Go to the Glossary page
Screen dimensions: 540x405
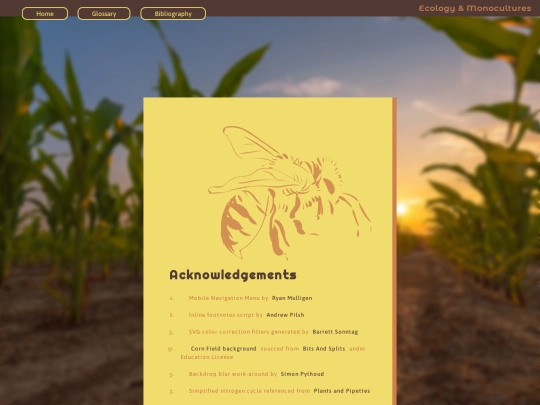[104, 14]
